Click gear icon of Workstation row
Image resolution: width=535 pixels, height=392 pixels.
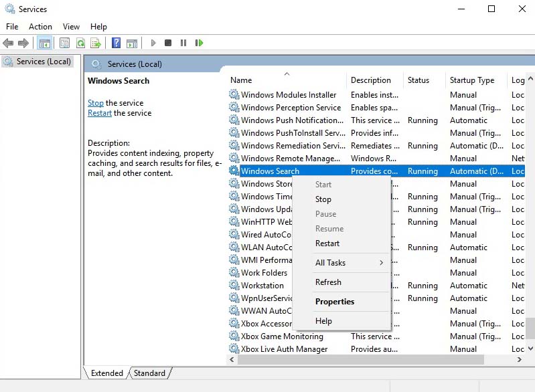click(234, 286)
